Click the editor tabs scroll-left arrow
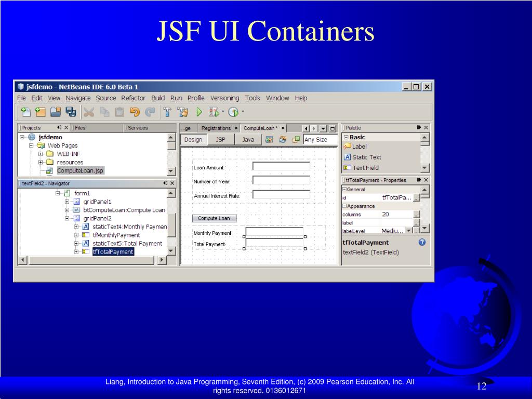Viewport: 532px width, 399px height. pos(306,129)
